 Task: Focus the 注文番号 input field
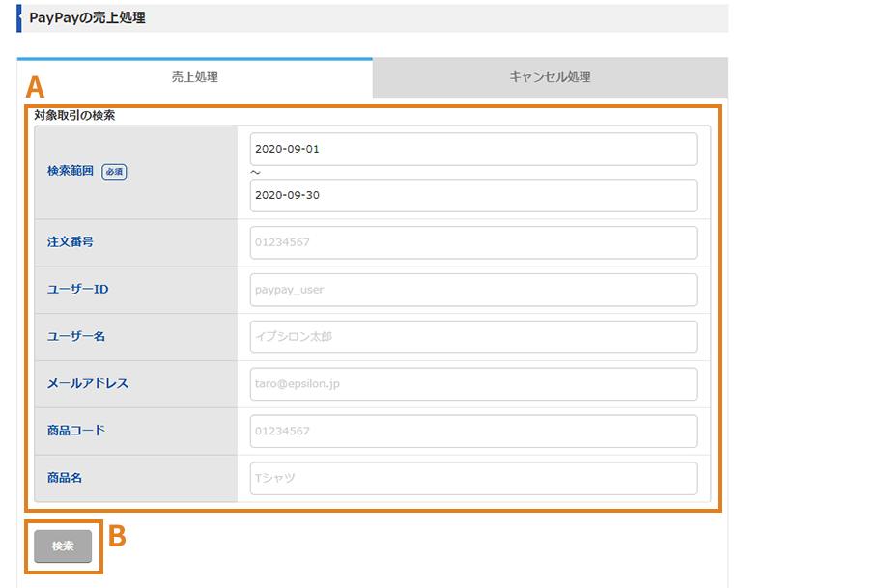pos(473,242)
